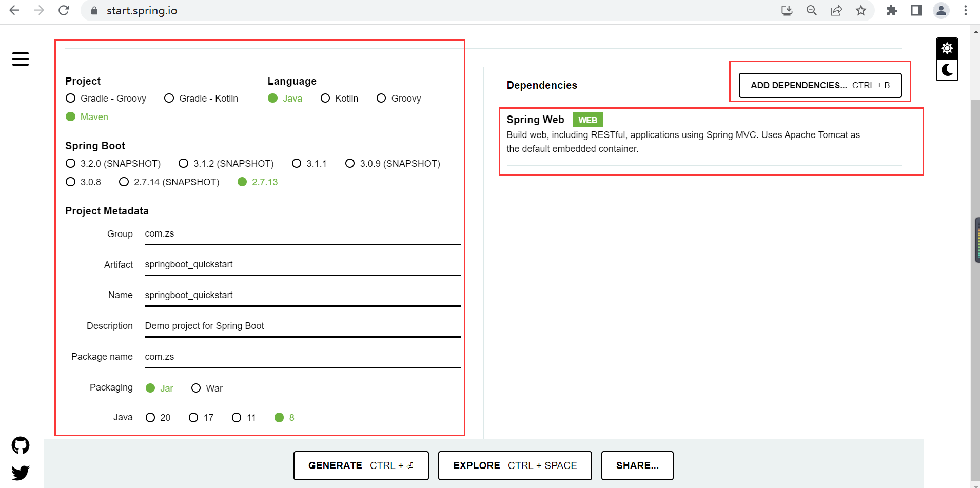Click the Project Metadata heading

click(x=107, y=211)
